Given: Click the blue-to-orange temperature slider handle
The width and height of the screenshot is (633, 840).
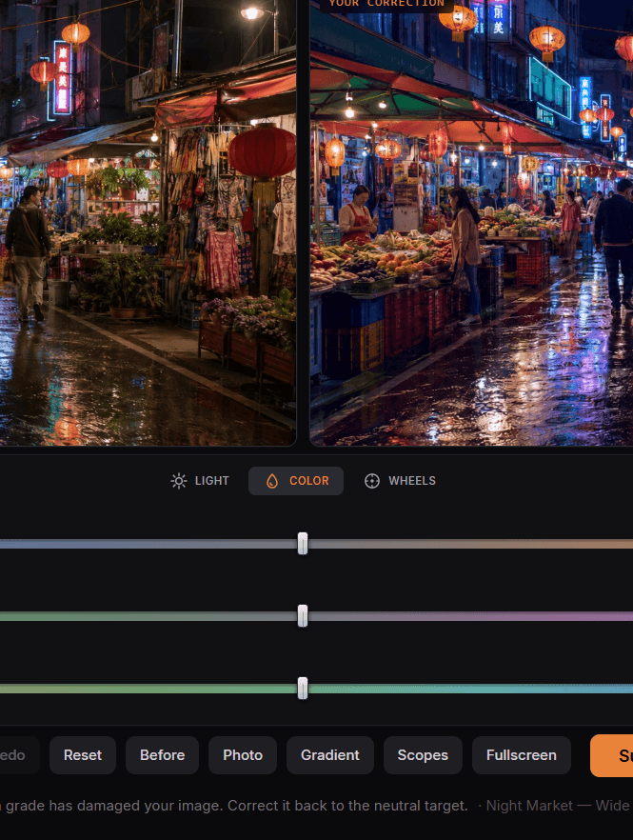Looking at the screenshot, I should pos(303,543).
